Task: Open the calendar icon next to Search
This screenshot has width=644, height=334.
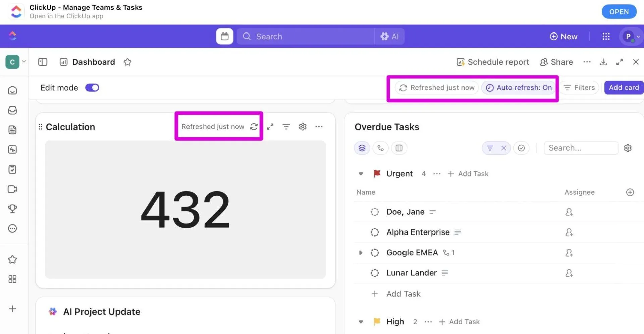Action: [224, 36]
